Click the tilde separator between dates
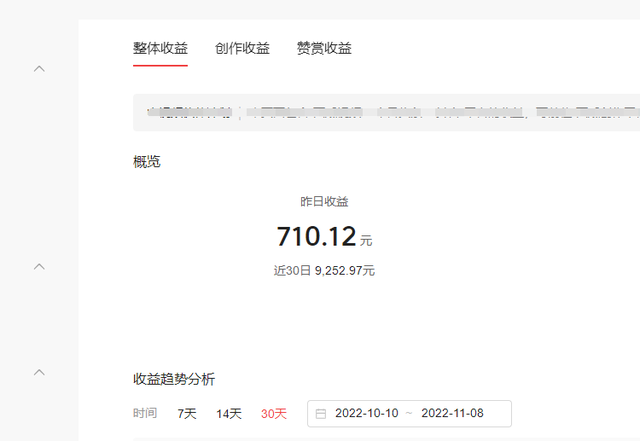The image size is (640, 441). click(409, 414)
